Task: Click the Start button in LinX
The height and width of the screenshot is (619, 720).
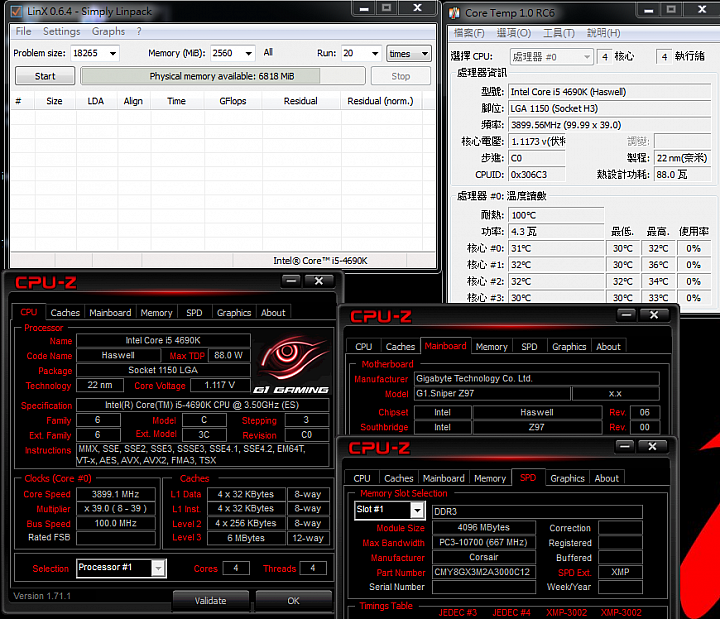Action: pyautogui.click(x=45, y=76)
